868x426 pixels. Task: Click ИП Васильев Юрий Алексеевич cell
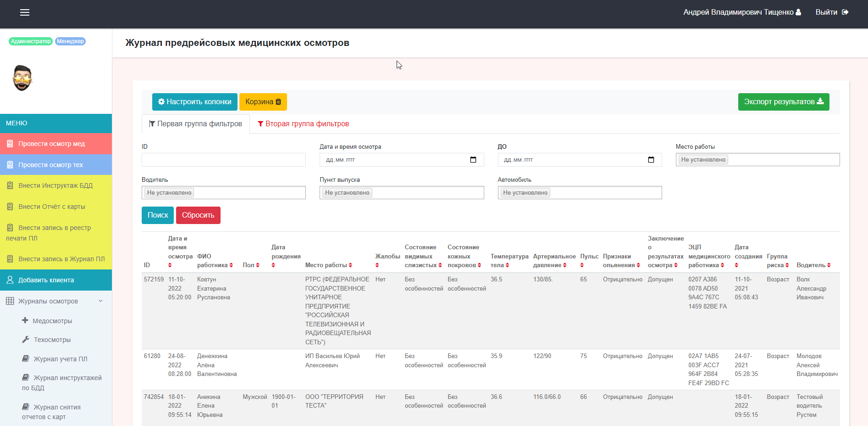click(x=332, y=360)
